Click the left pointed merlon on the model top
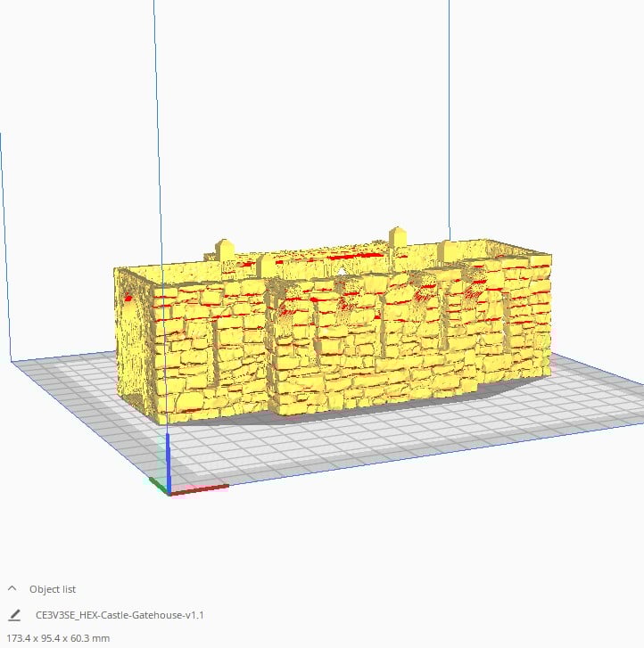Viewport: 644px width, 648px height. click(225, 248)
